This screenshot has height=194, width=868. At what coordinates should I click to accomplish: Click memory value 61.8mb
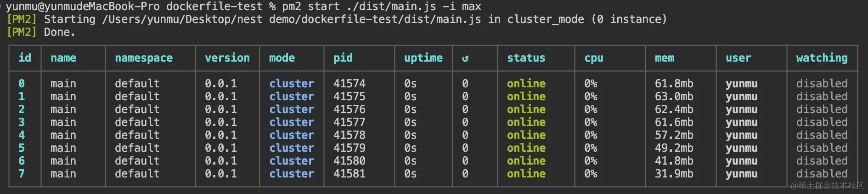674,84
